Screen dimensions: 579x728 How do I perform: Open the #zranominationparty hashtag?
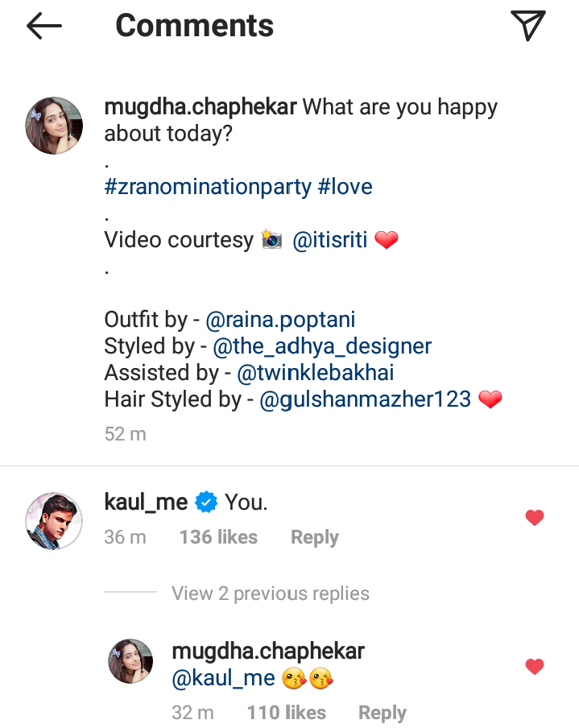[208, 187]
